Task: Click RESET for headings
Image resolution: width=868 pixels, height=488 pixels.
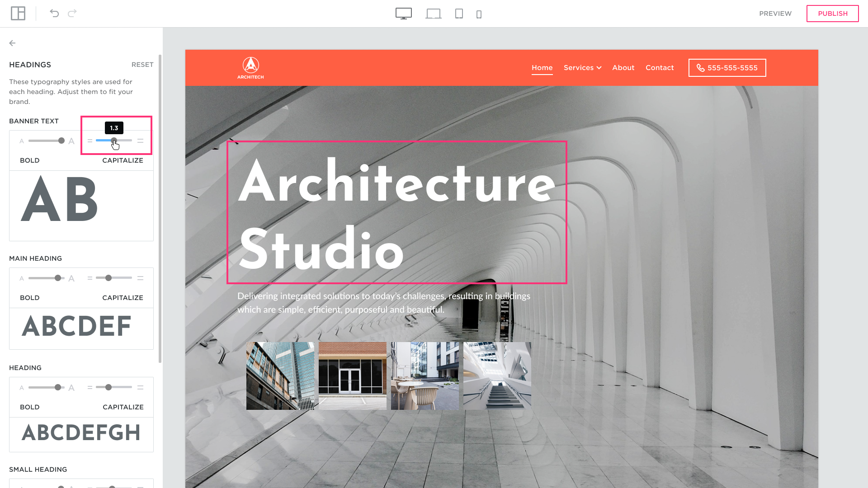Action: tap(142, 65)
